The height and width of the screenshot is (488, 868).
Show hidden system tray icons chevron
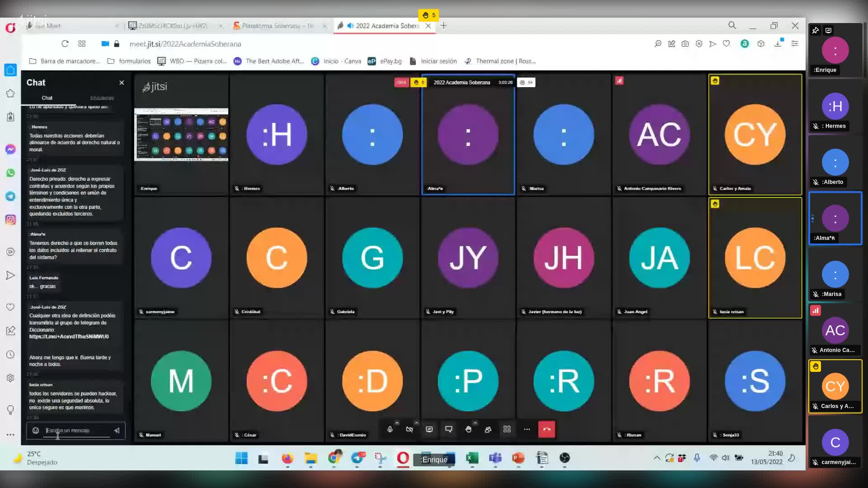point(657,458)
